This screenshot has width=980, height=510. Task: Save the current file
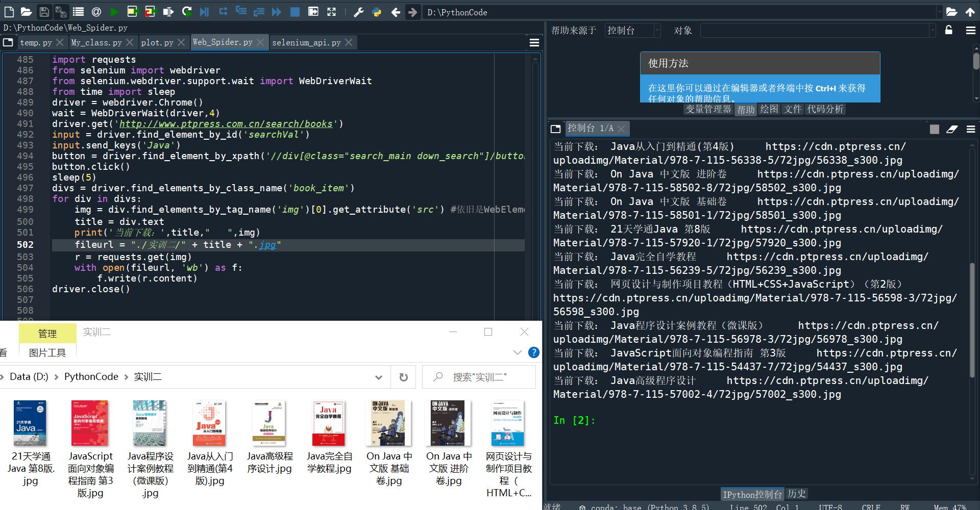(x=44, y=12)
